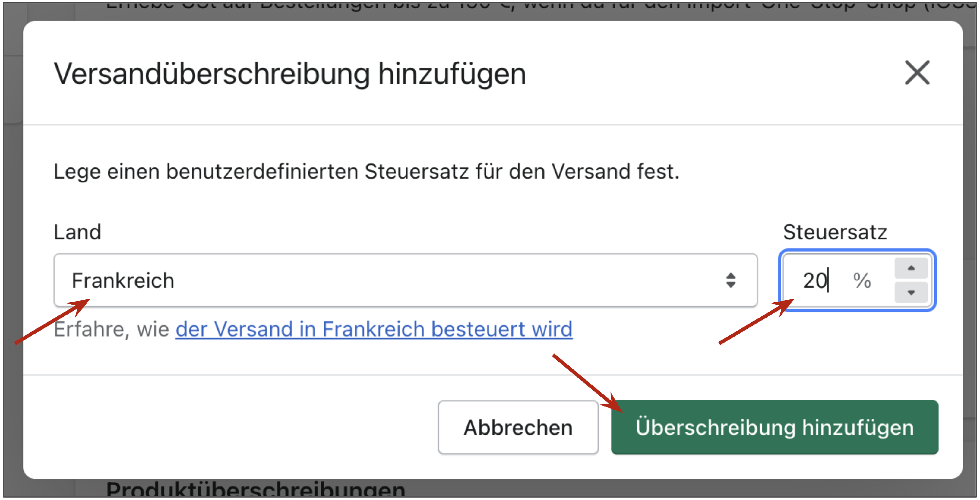This screenshot has height=500, width=980.
Task: Place cursor on the value 20 in Steuersatz
Action: [814, 280]
